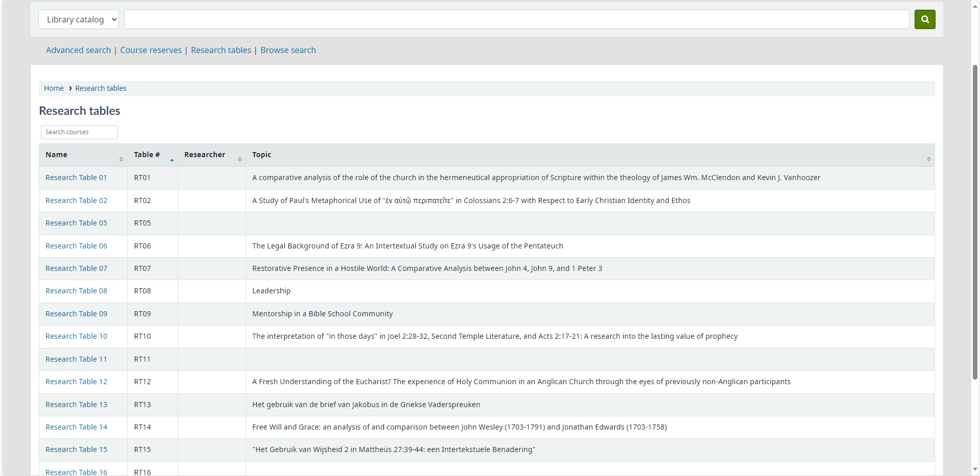Open Research Table 15 link
This screenshot has width=980, height=476.
76,449
